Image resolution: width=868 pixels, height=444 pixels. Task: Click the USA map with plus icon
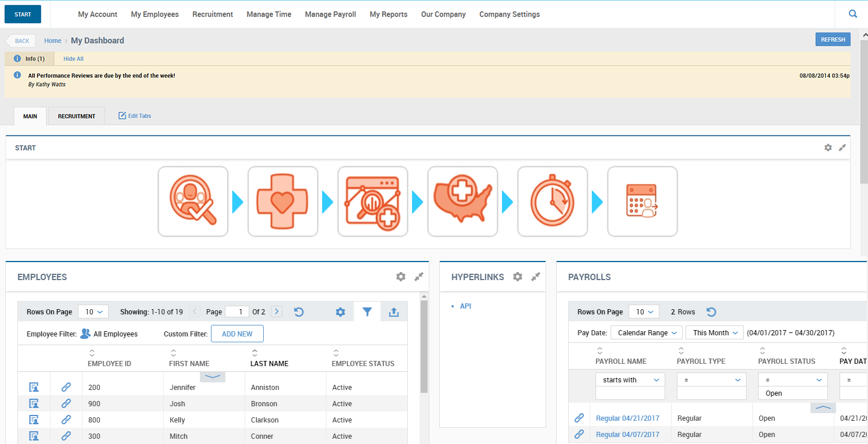point(462,202)
